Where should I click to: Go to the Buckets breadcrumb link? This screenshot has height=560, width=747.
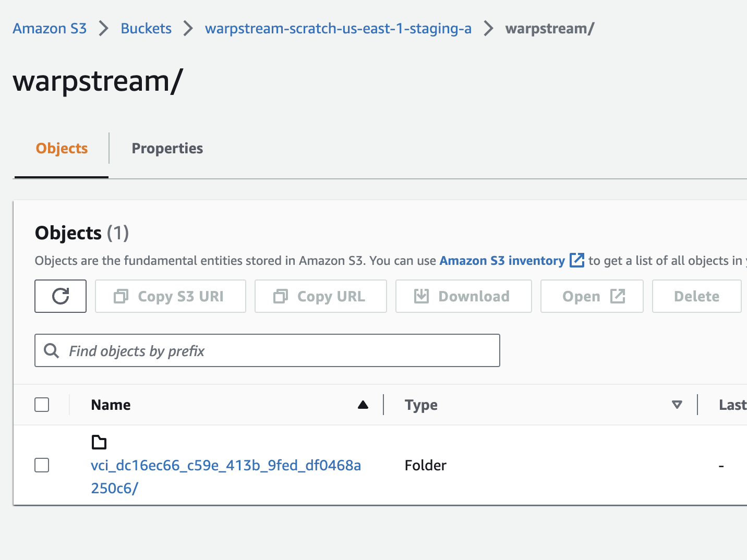click(146, 29)
